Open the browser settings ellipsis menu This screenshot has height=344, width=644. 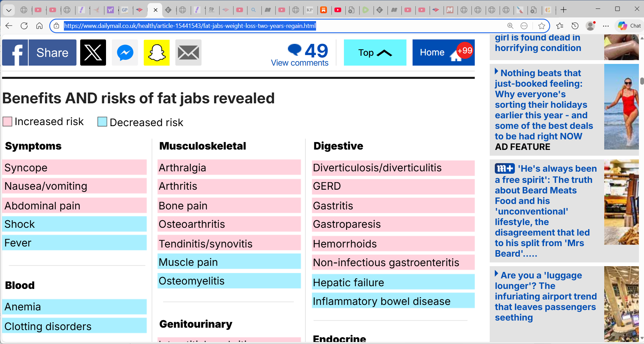tap(606, 25)
